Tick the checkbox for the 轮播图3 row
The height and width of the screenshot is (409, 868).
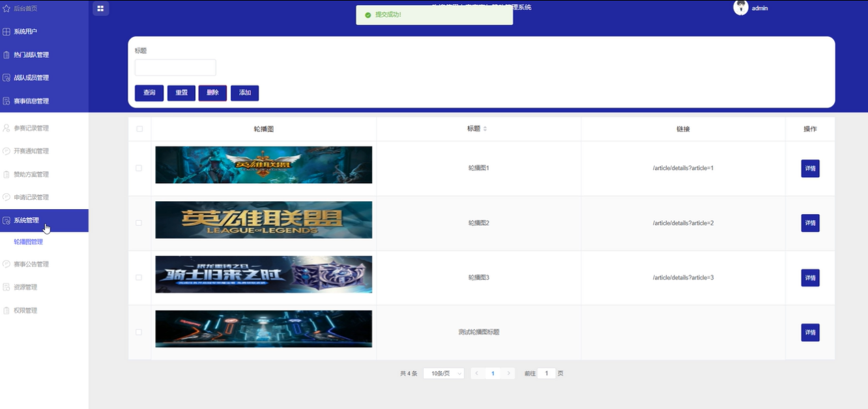pos(139,277)
